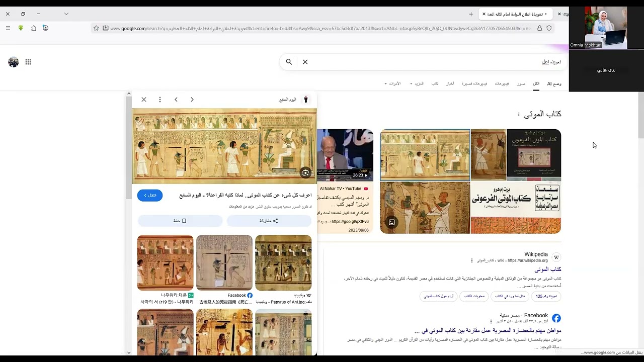Viewport: 644px width, 362px height.
Task: Click the site lock icon in address bar
Action: [x=540, y=28]
